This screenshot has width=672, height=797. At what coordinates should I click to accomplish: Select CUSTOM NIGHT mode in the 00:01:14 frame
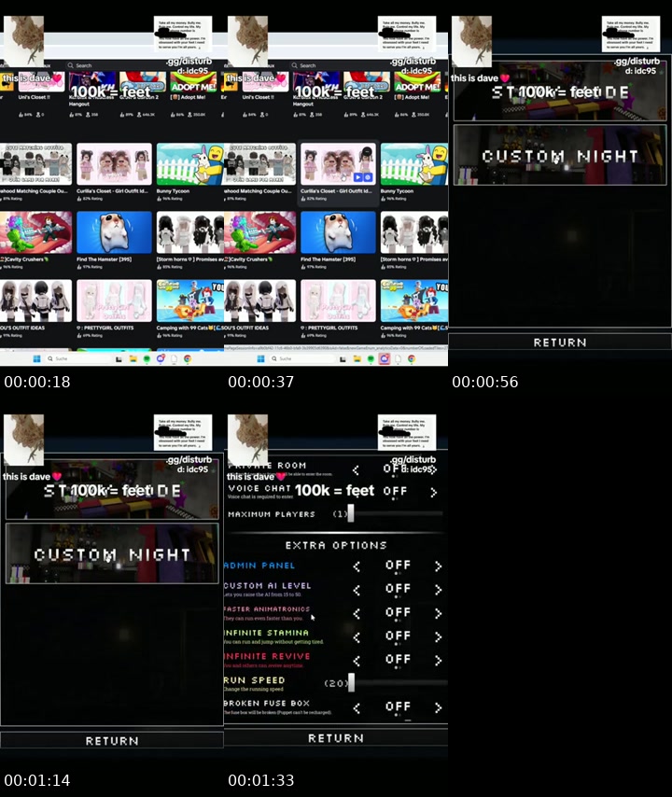[112, 553]
